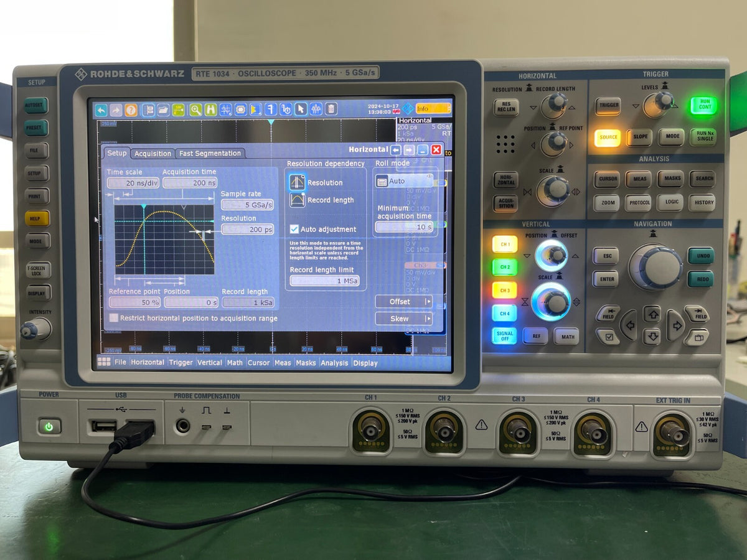
Task: Open the Display menu
Action: click(365, 363)
